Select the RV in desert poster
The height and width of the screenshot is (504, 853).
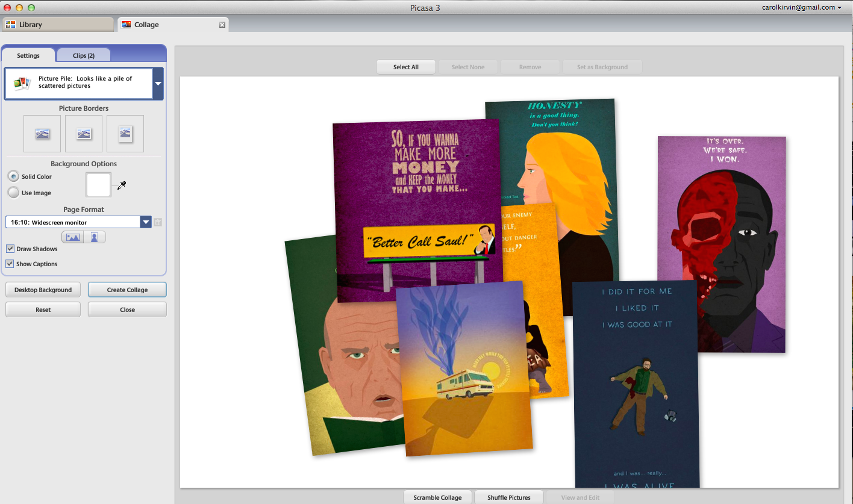[x=464, y=367]
